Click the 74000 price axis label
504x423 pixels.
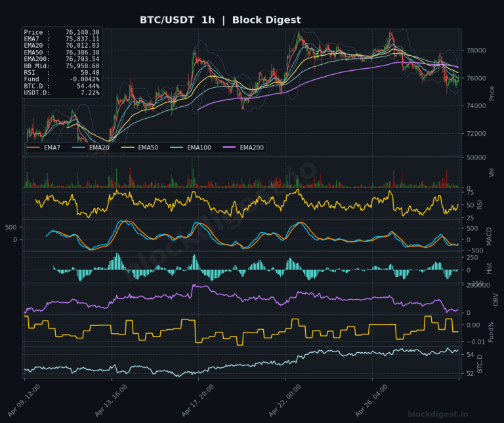point(476,106)
